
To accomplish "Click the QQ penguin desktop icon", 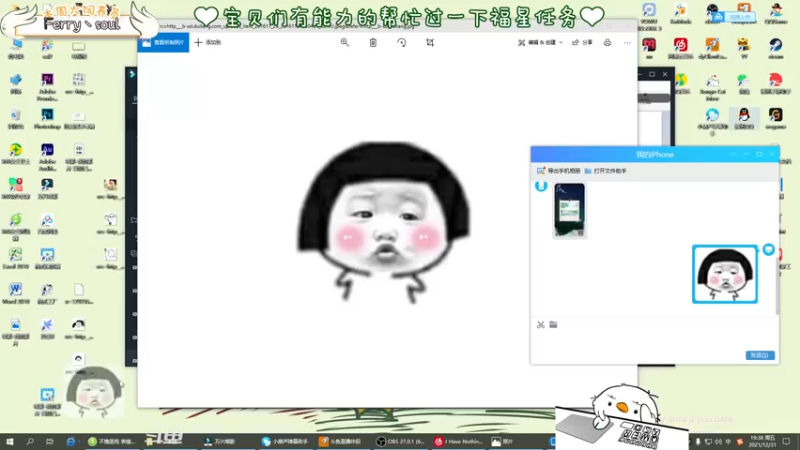I will (x=744, y=118).
